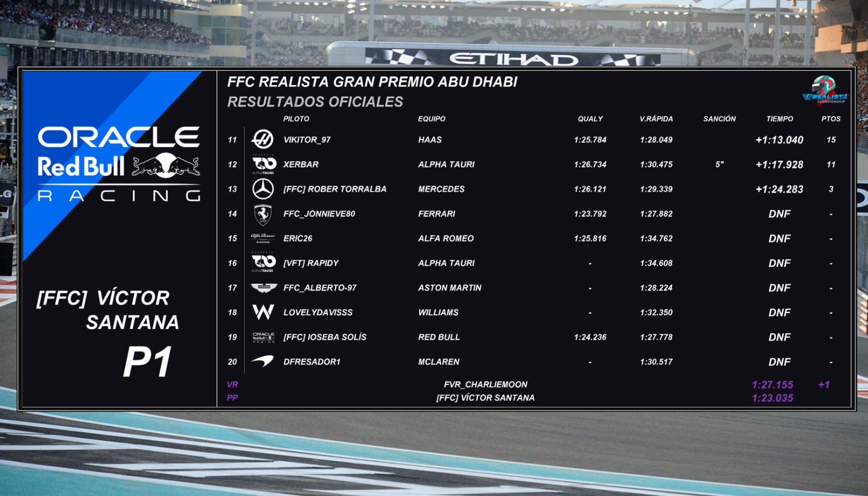Click the Aston Martin wings logo

tap(264, 288)
